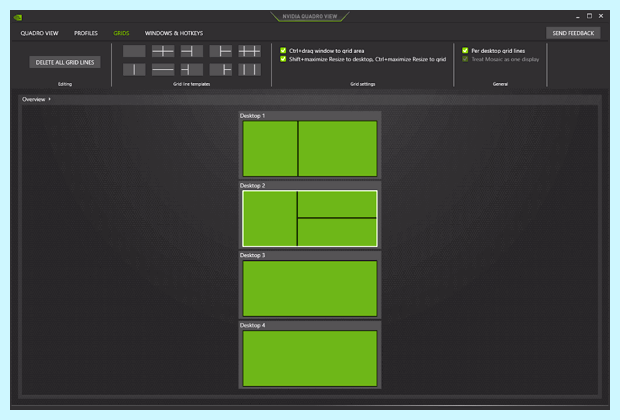Select the right grid area of Desktop 1
This screenshot has width=620, height=420.
pyautogui.click(x=338, y=148)
